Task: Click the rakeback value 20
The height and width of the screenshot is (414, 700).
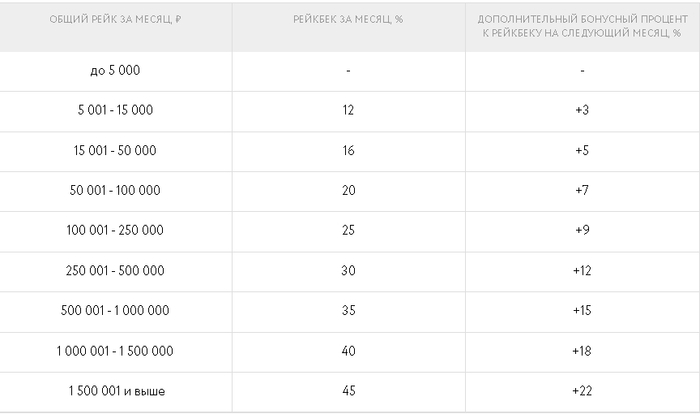Action: [349, 190]
